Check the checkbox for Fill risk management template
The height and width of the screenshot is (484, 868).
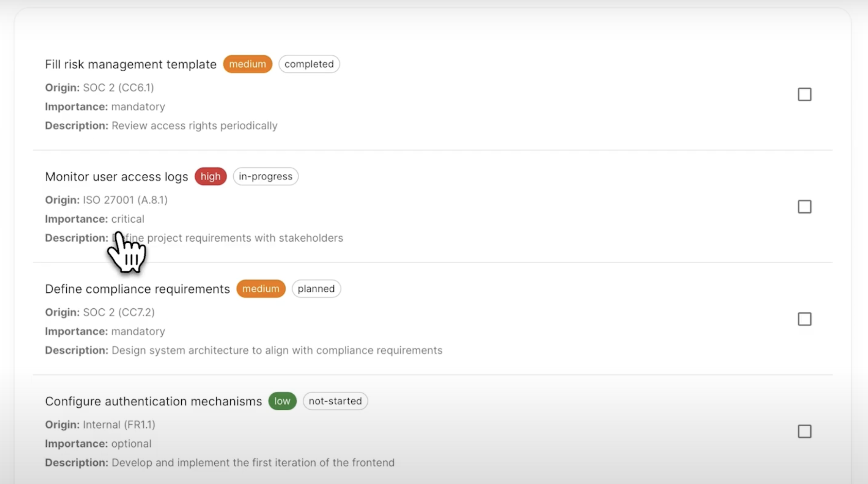(804, 94)
